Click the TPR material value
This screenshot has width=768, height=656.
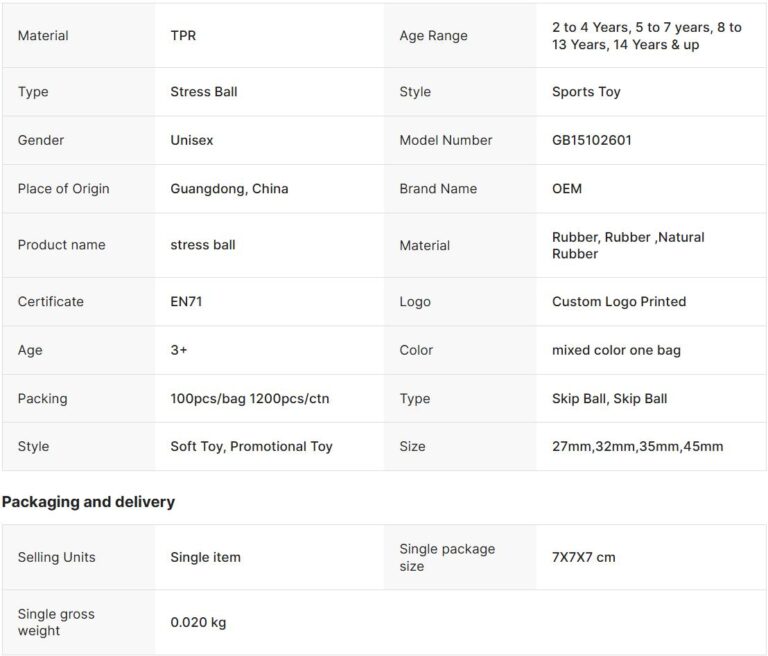click(x=184, y=36)
